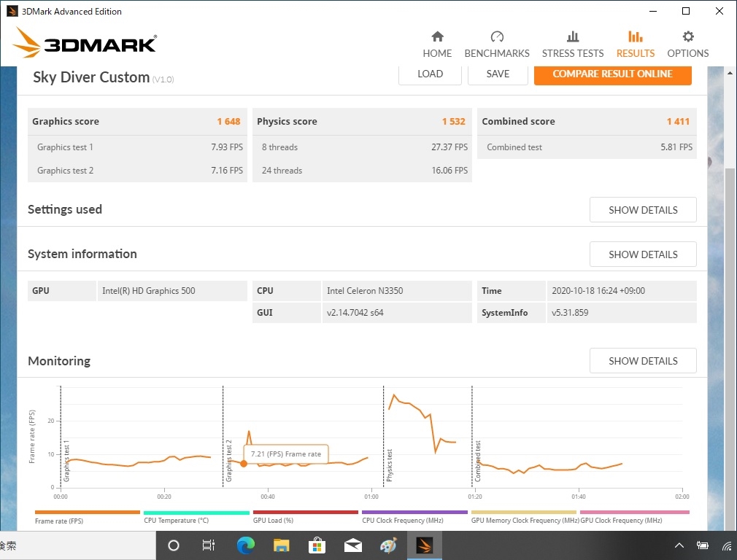737x560 pixels.
Task: Click the Stress Tests chart icon
Action: pyautogui.click(x=573, y=36)
